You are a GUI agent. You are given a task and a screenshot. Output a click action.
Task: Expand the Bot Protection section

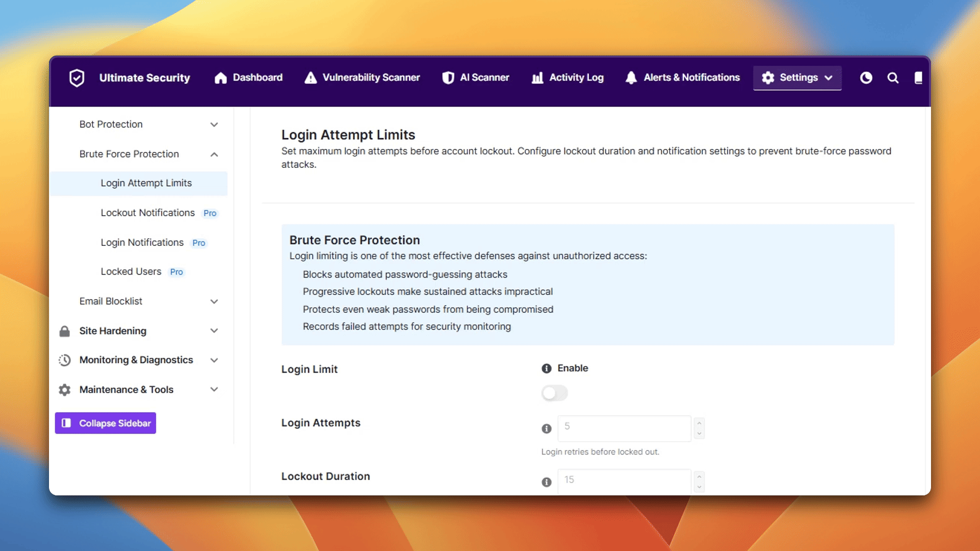click(214, 124)
